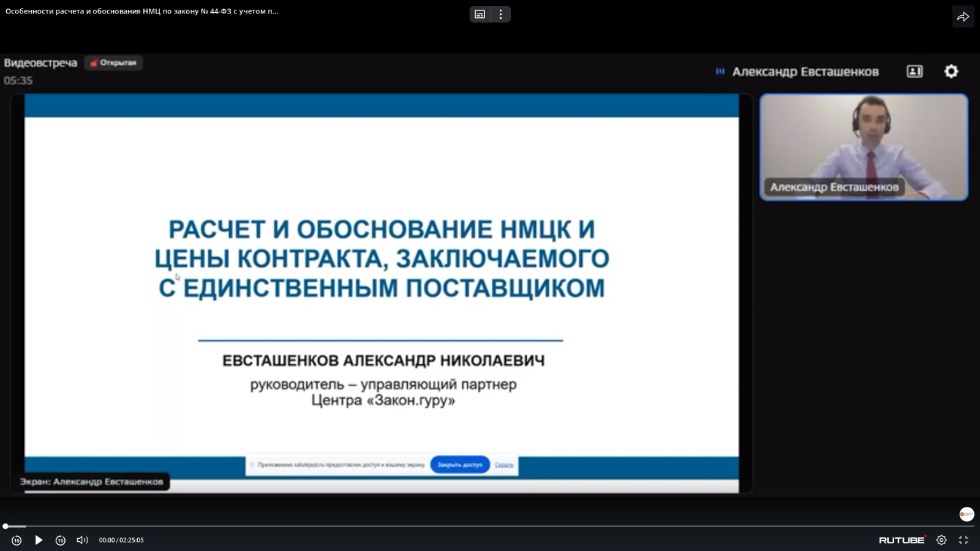This screenshot has width=980, height=551.
Task: Skip forward 10 seconds
Action: tap(60, 540)
